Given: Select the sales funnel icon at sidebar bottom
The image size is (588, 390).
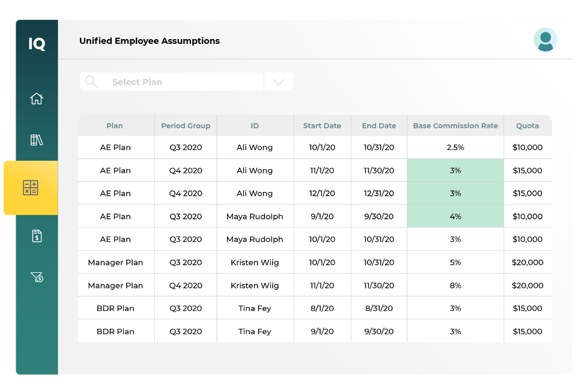Looking at the screenshot, I should [36, 278].
